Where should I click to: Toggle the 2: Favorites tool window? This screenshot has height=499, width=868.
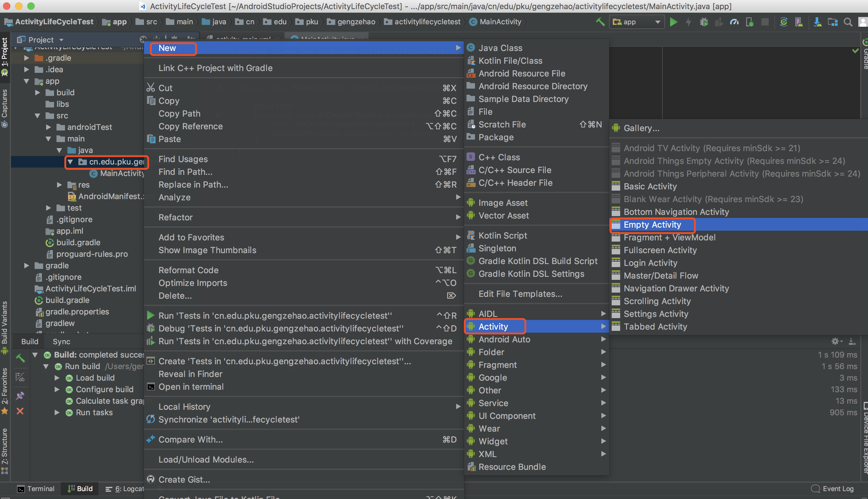coord(5,391)
